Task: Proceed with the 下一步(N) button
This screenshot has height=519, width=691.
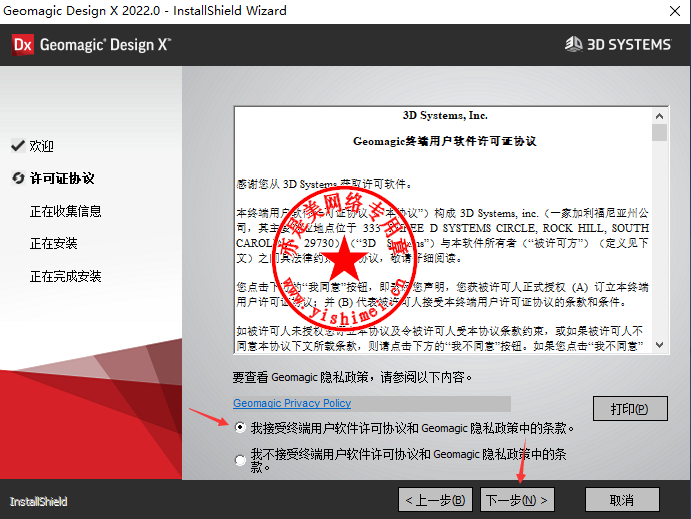Action: tap(517, 500)
